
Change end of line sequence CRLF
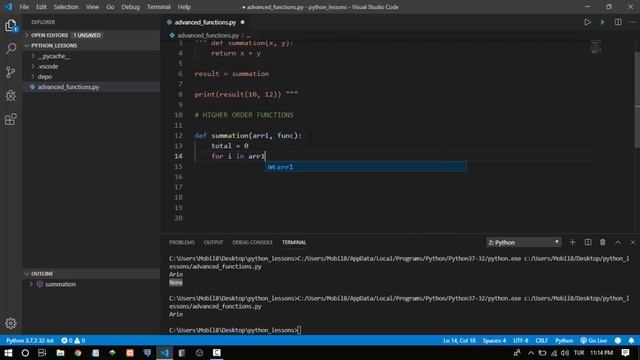pyautogui.click(x=542, y=340)
